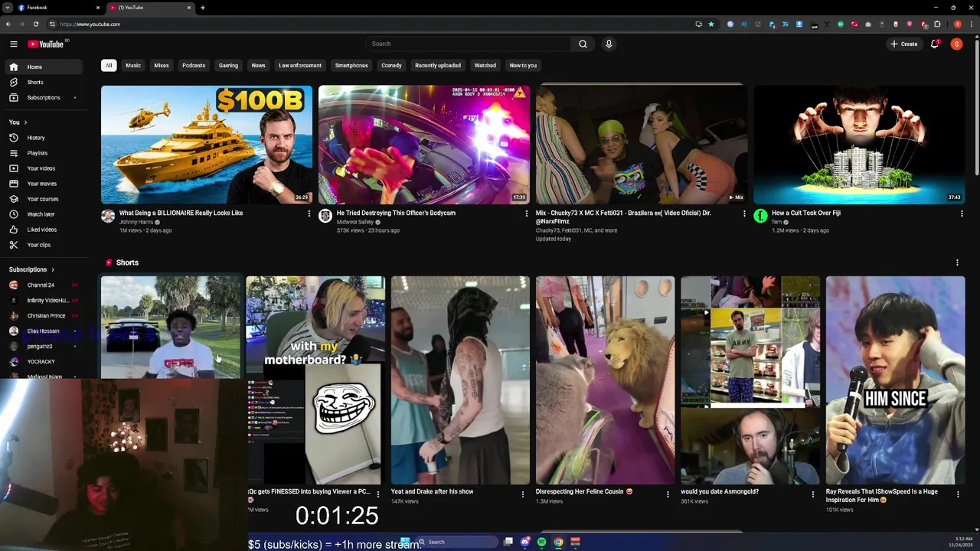Viewport: 980px width, 551px height.
Task: Open the Christian Prince subscription
Action: click(x=44, y=315)
